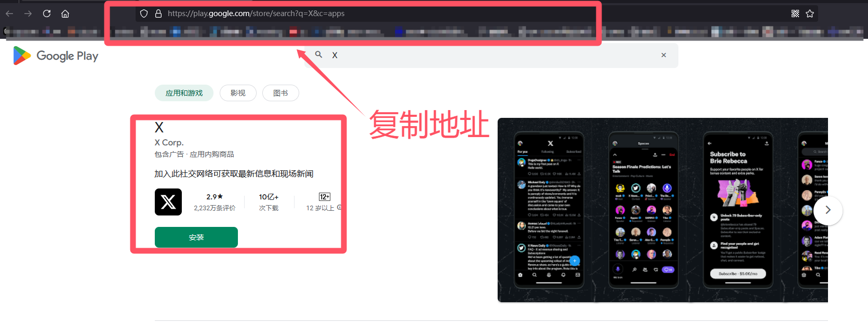The image size is (868, 324).
Task: Click the 包含广告 · 应用内购商品 label
Action: point(194,154)
